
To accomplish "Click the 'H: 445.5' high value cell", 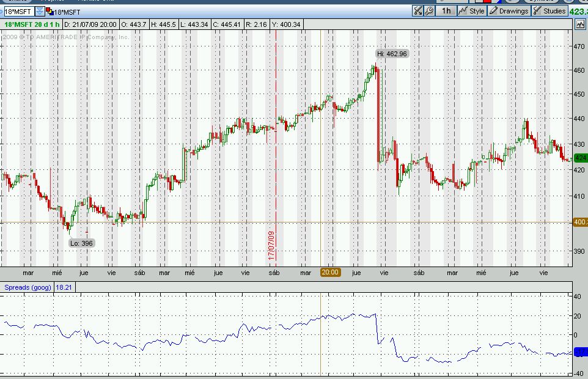I will pyautogui.click(x=163, y=24).
